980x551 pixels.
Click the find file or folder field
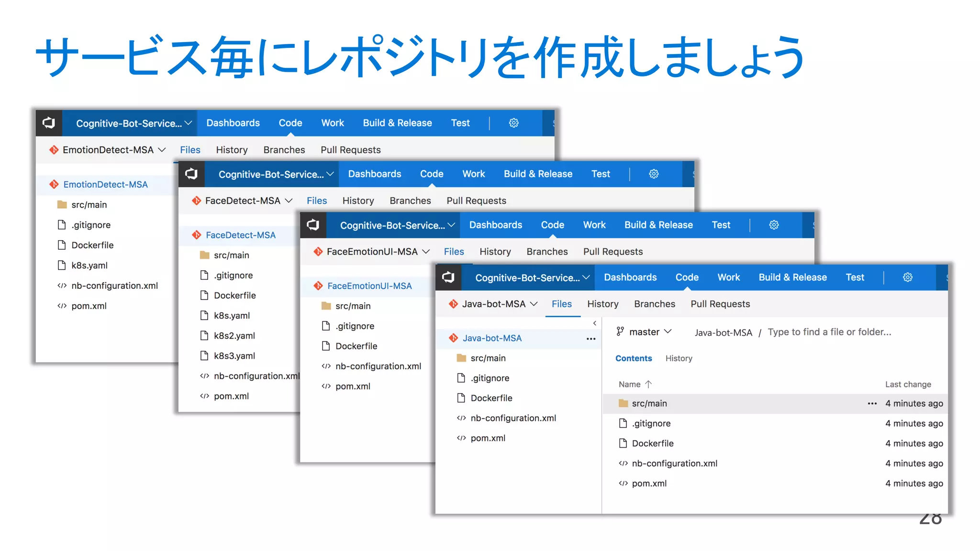(x=829, y=332)
